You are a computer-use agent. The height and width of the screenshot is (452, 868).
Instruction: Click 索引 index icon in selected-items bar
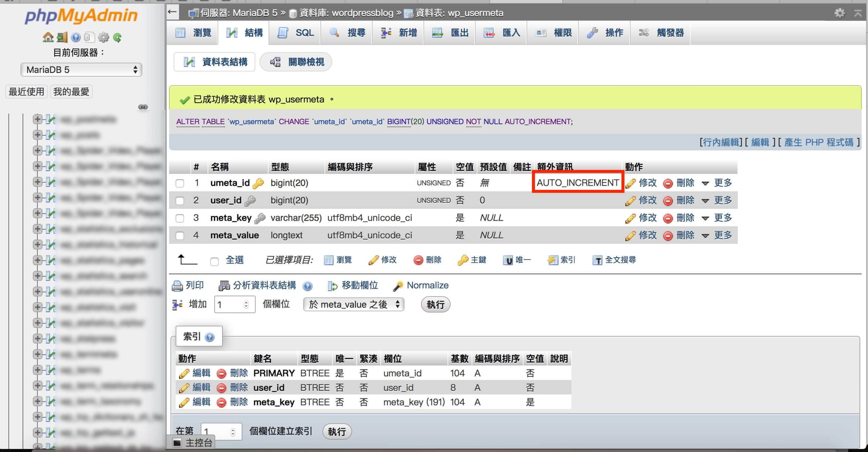(x=552, y=260)
